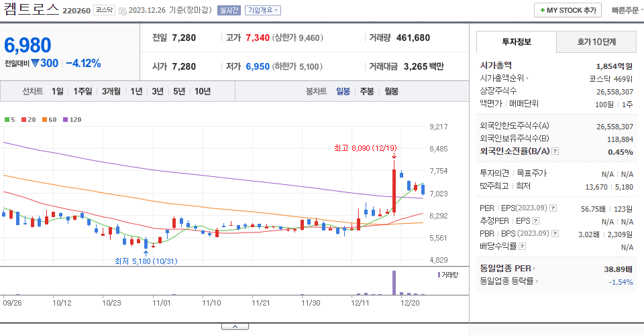Click percent change -4.12%
644x335 pixels.
tap(83, 63)
